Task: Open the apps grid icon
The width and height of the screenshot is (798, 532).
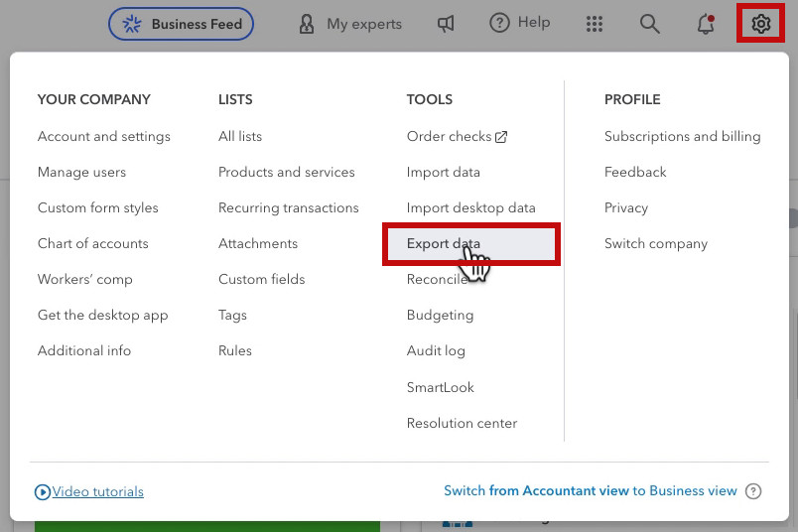Action: click(x=594, y=24)
